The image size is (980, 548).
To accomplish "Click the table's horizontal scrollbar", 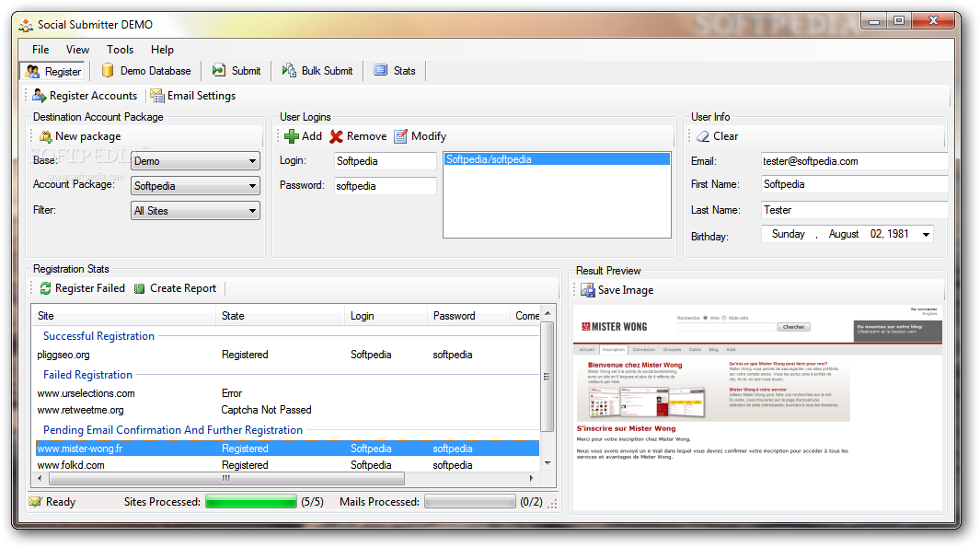I will [x=226, y=479].
